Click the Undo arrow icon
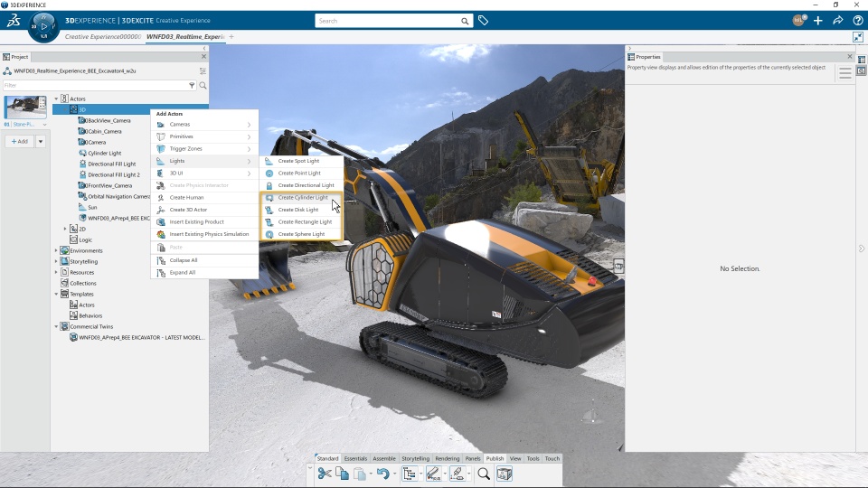This screenshot has height=488, width=868. click(x=382, y=474)
